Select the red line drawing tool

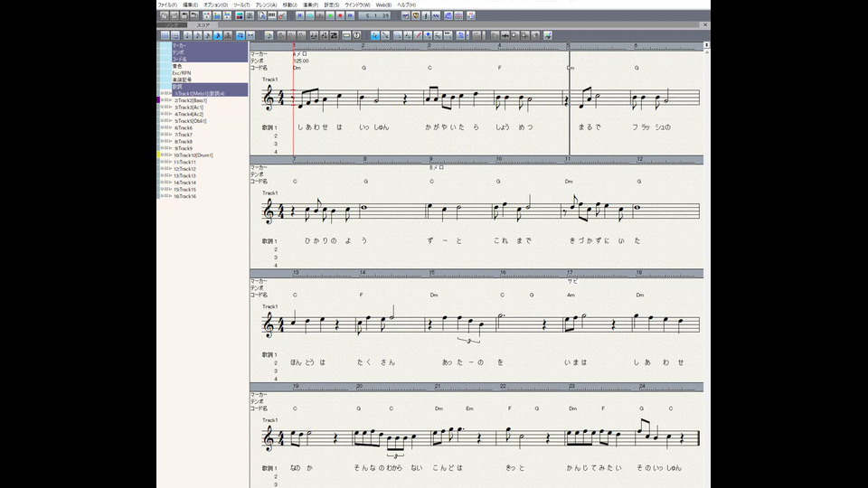pos(417,35)
